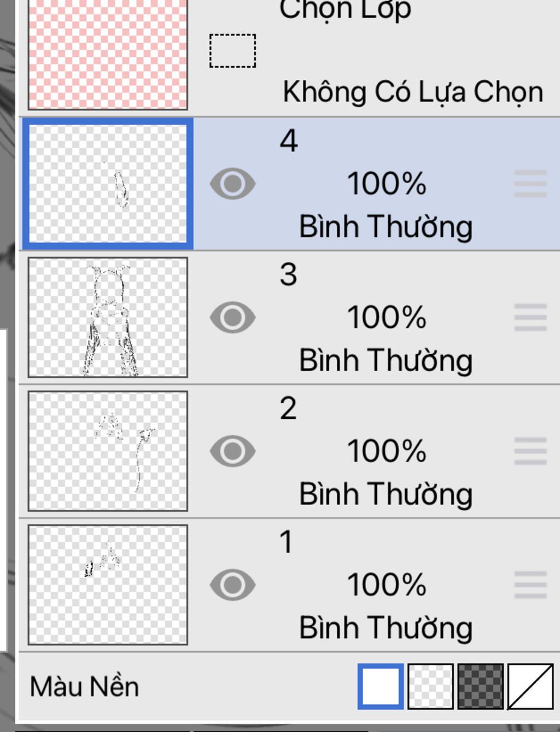The image size is (560, 732).
Task: Toggle layer 1 visibility eye
Action: pyautogui.click(x=232, y=585)
